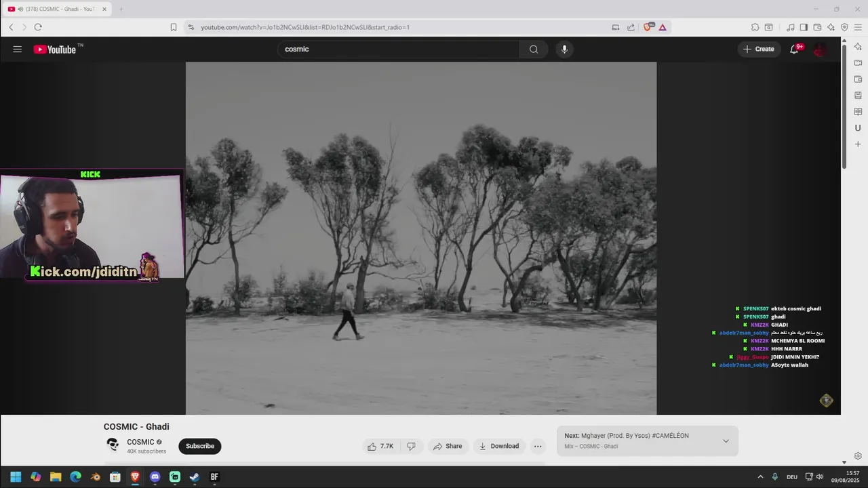The width and height of the screenshot is (868, 488).
Task: Open Leo AI sparkle icon in the toolbar
Action: click(x=831, y=27)
